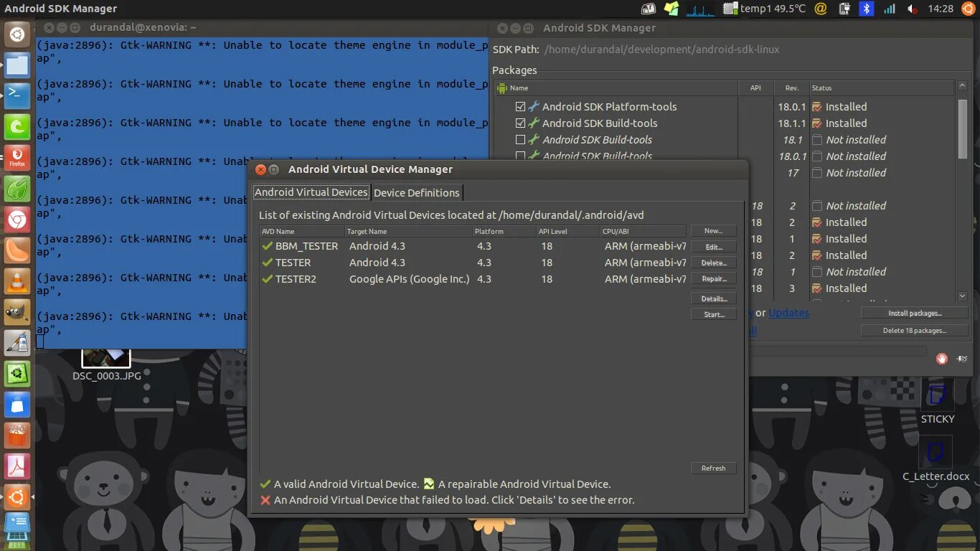Open the network signal indicator
980x551 pixels.
(x=890, y=9)
